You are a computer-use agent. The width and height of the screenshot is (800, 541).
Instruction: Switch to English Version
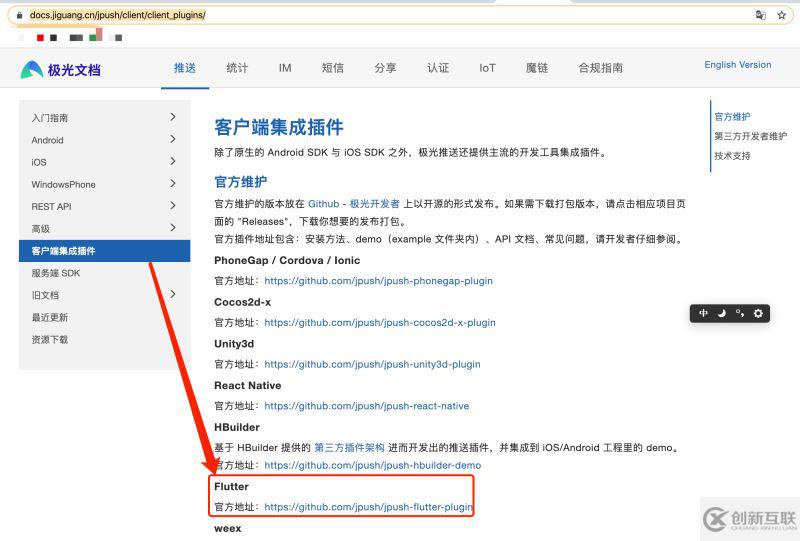(738, 65)
